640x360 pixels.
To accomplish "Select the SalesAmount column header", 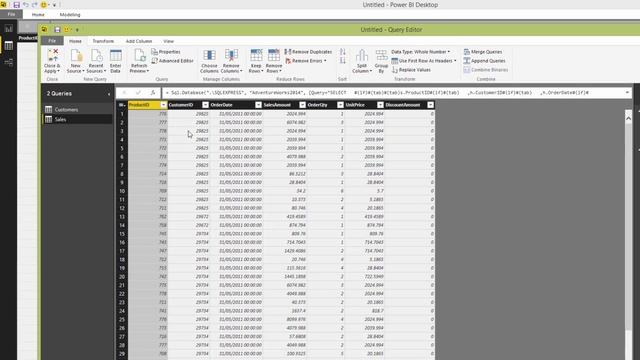I will point(281,105).
